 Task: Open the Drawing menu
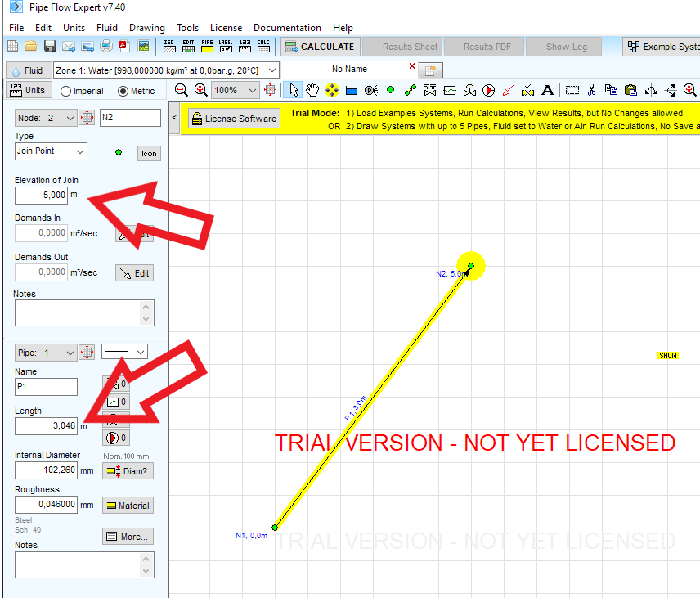(x=147, y=28)
